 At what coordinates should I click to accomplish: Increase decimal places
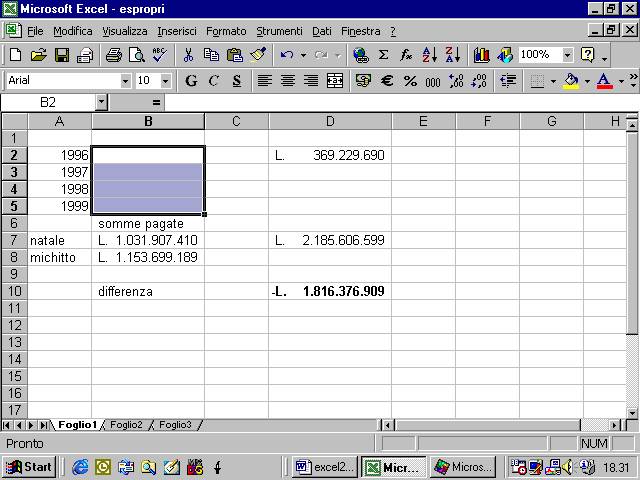coord(456,80)
